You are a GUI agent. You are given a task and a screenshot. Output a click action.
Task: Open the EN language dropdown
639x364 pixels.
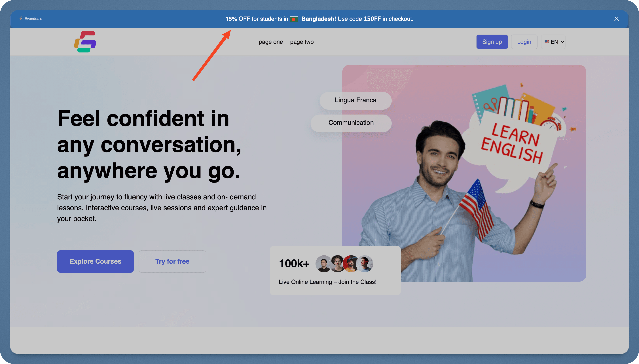pyautogui.click(x=553, y=41)
